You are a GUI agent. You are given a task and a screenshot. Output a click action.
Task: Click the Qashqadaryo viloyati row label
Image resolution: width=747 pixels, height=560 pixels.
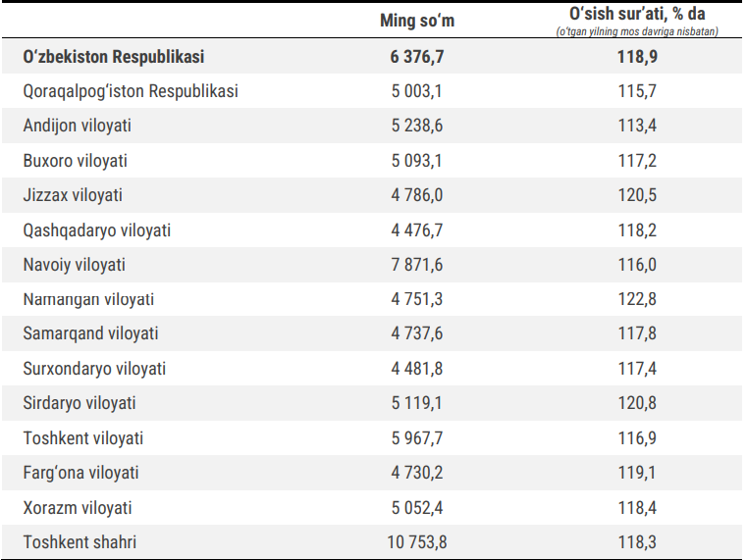pyautogui.click(x=97, y=230)
